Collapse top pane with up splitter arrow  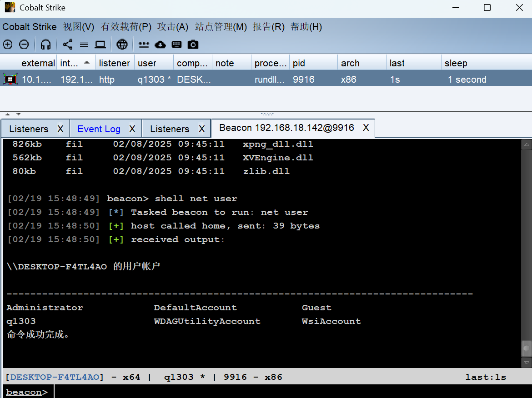7,114
